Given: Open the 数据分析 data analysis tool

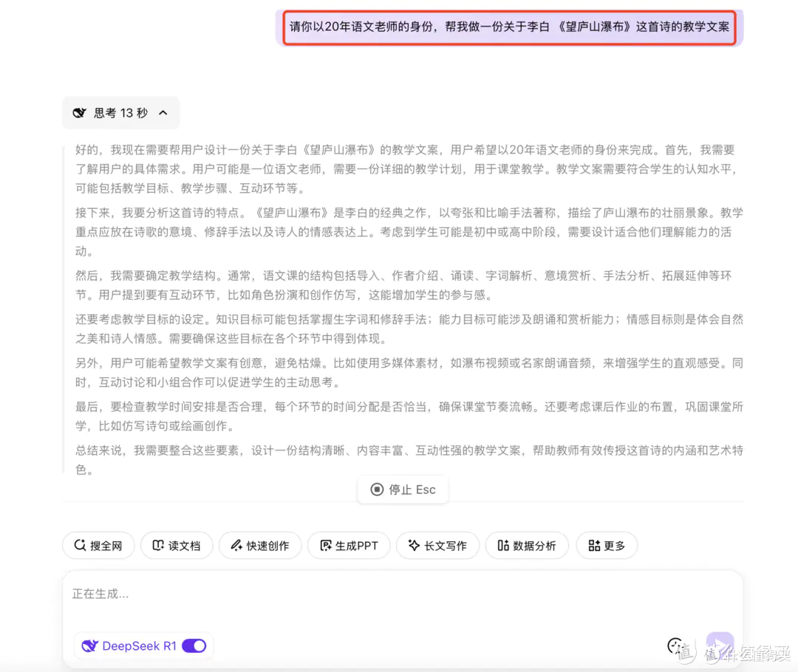Looking at the screenshot, I should coord(527,545).
